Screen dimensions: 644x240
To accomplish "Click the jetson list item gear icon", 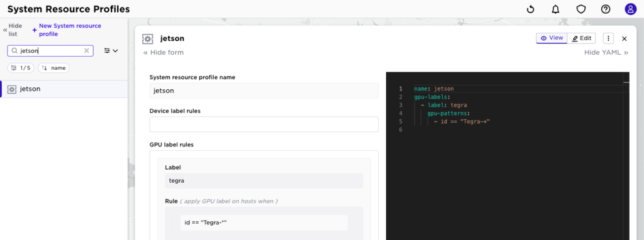I will point(12,89).
